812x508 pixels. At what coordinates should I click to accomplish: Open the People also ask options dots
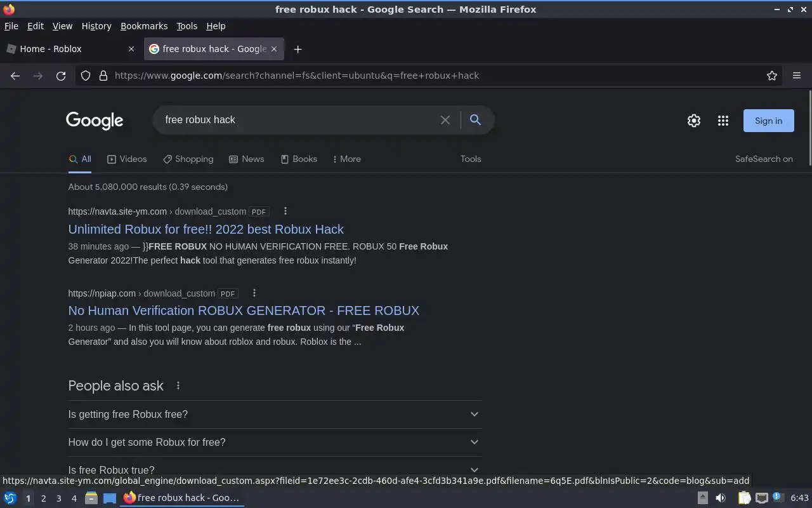[178, 386]
